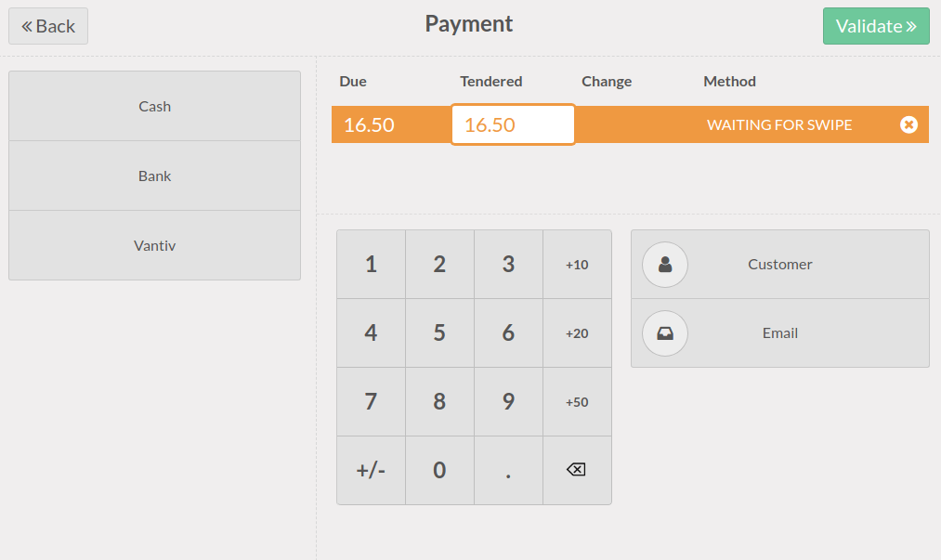Click the 3 key on numpad
Screen dimensions: 941x560
point(508,265)
